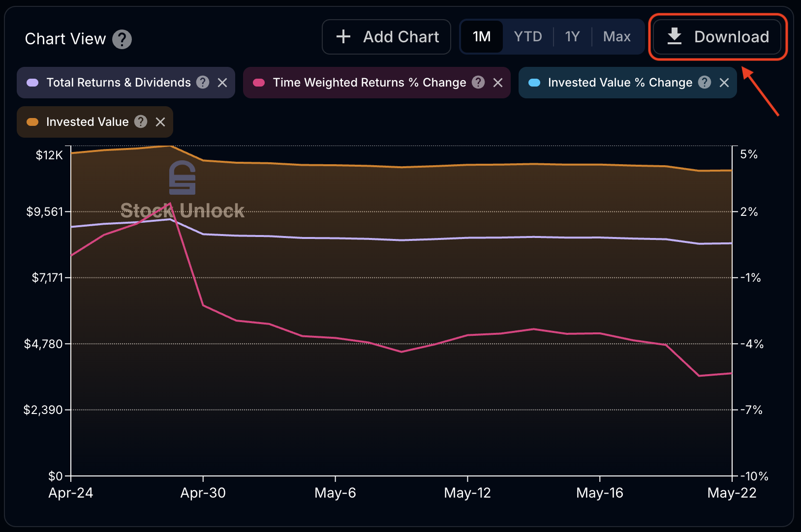
Task: Click the Stock Unlock lock logo
Action: pyautogui.click(x=181, y=178)
